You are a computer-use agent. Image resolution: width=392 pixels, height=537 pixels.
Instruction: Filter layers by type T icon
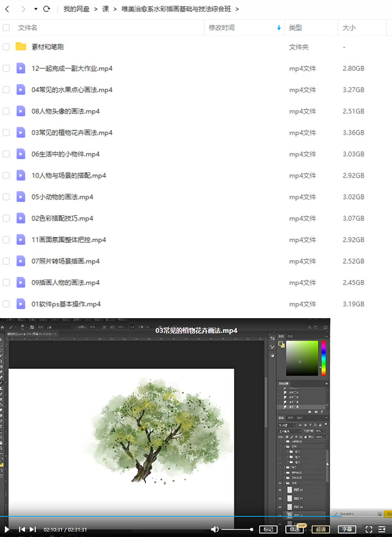tap(310, 425)
